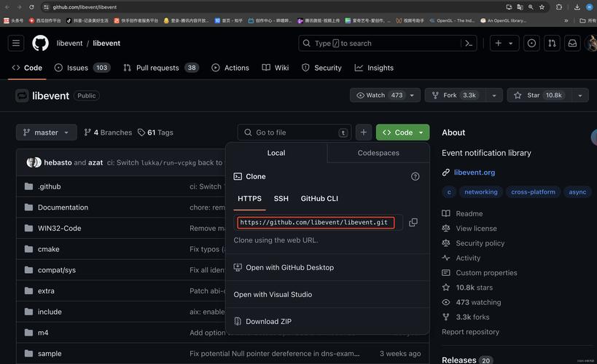Open the libevent.org website link
The image size is (597, 364).
[x=474, y=173]
